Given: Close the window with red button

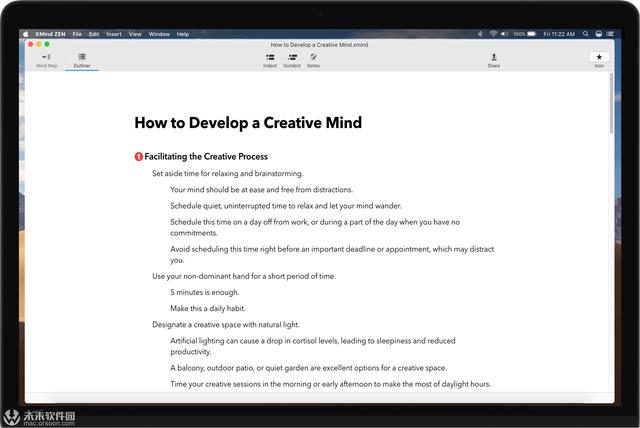Looking at the screenshot, I should (x=31, y=44).
